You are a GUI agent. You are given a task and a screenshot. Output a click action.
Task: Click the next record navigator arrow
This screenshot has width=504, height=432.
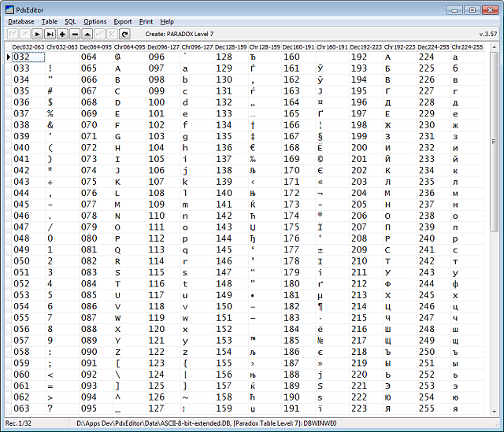click(x=38, y=35)
